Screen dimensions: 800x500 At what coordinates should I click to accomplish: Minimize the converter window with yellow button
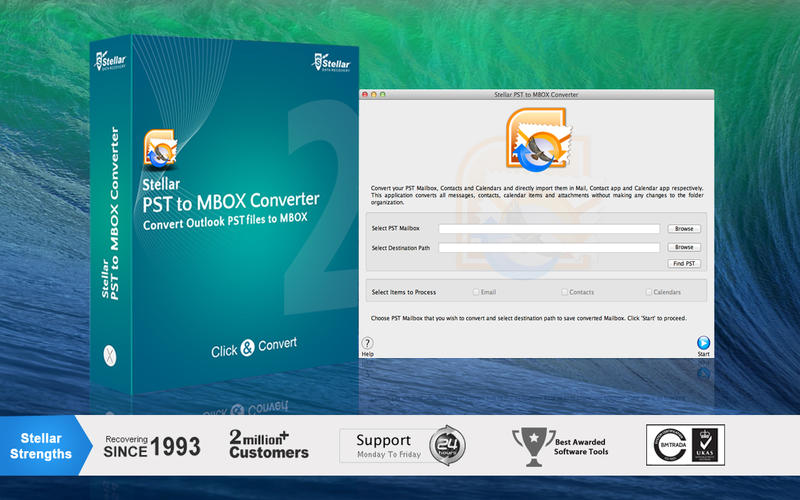[x=373, y=94]
